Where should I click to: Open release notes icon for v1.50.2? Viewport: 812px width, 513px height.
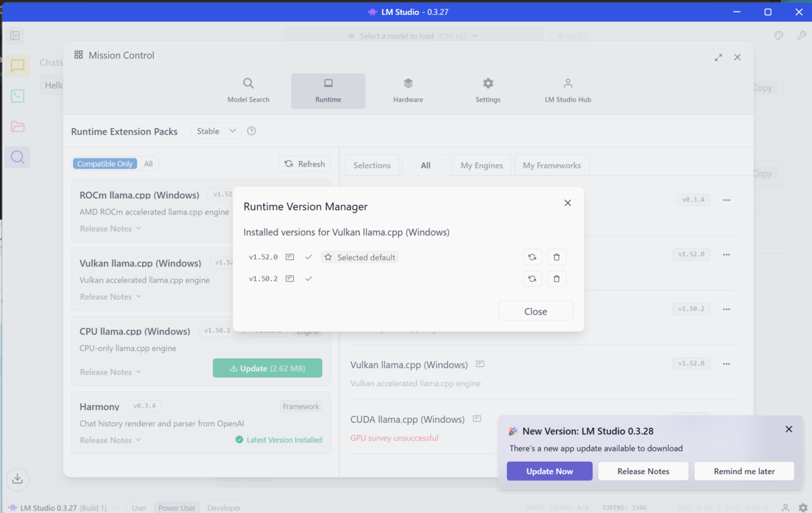point(290,279)
